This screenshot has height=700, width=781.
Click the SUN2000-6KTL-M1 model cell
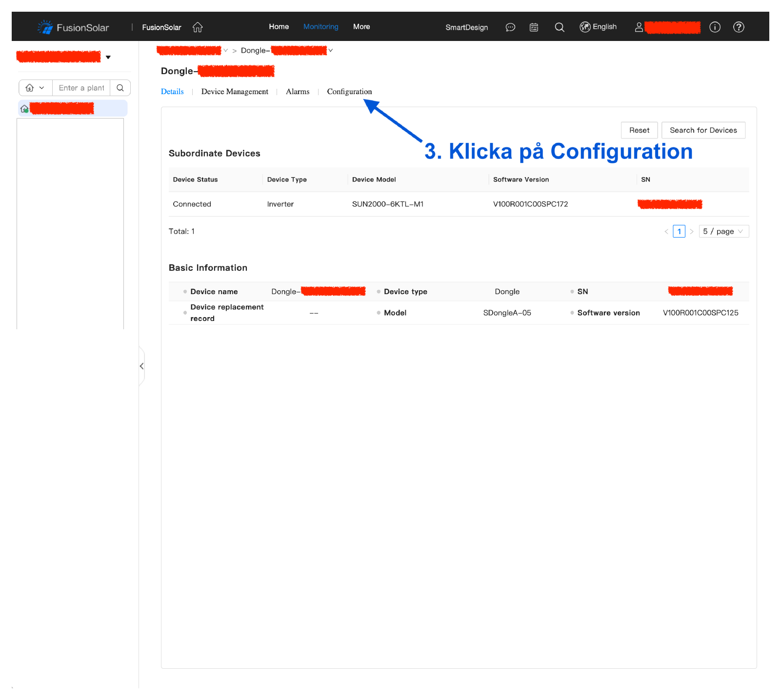[388, 204]
